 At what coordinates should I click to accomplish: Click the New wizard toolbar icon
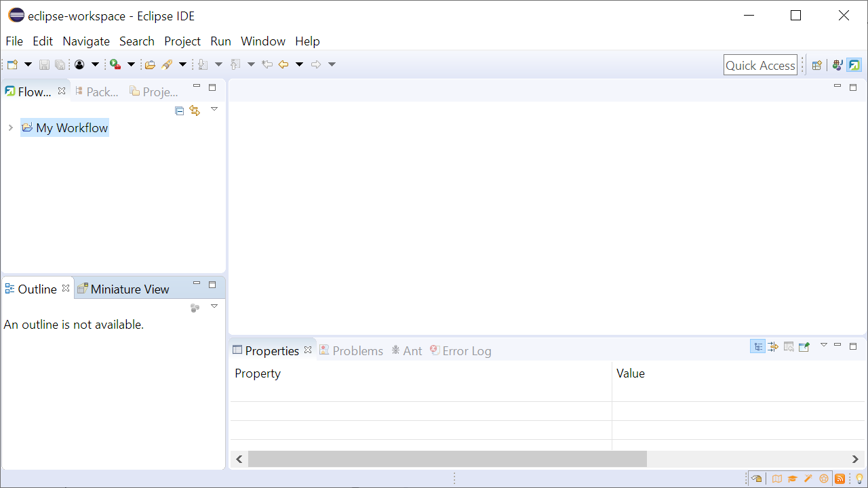click(12, 64)
